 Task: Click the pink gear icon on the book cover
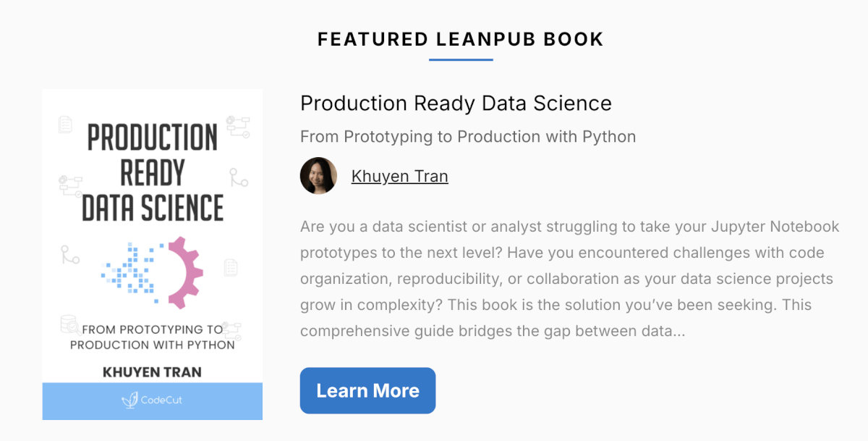(184, 270)
